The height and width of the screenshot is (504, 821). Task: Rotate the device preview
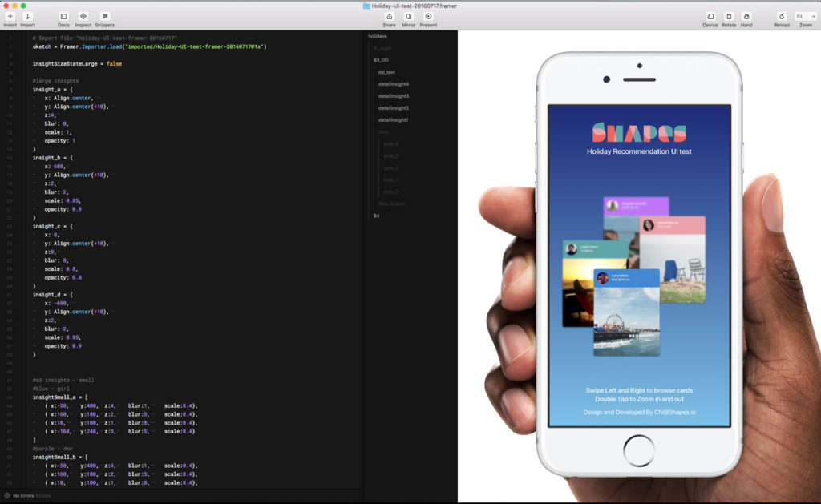729,16
